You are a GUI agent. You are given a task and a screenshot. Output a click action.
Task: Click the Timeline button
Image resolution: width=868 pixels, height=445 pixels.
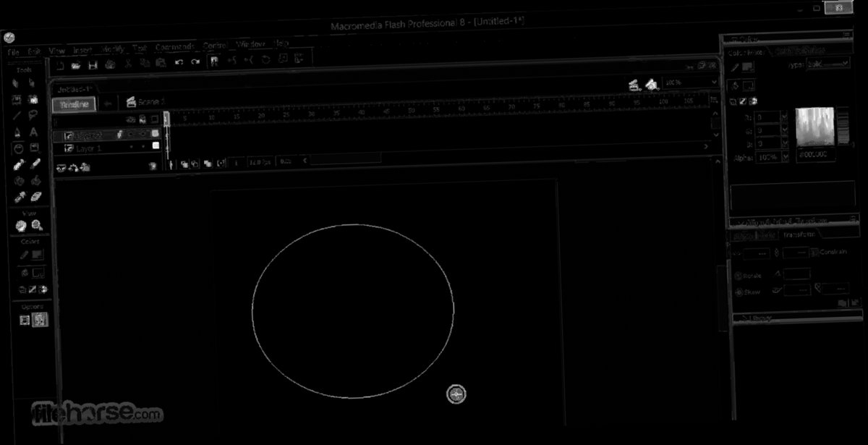point(74,104)
